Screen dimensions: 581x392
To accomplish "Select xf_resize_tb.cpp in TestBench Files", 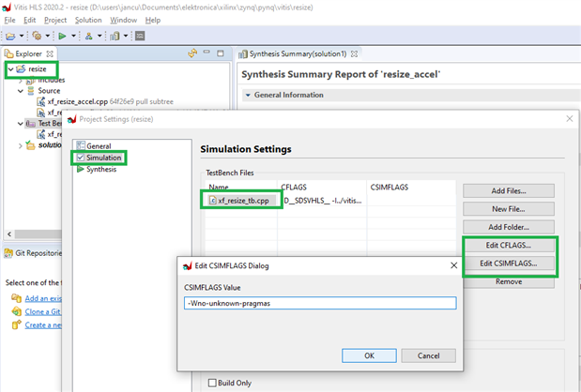I will coord(243,200).
